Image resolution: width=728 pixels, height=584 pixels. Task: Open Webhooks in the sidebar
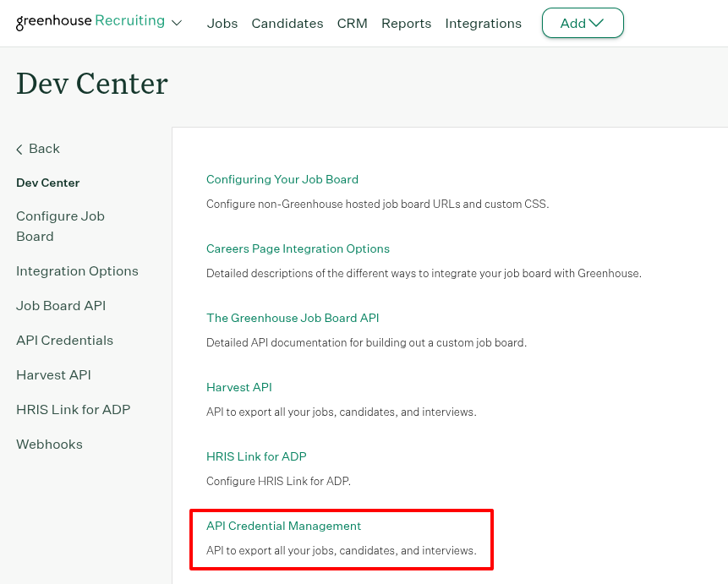pyautogui.click(x=49, y=445)
